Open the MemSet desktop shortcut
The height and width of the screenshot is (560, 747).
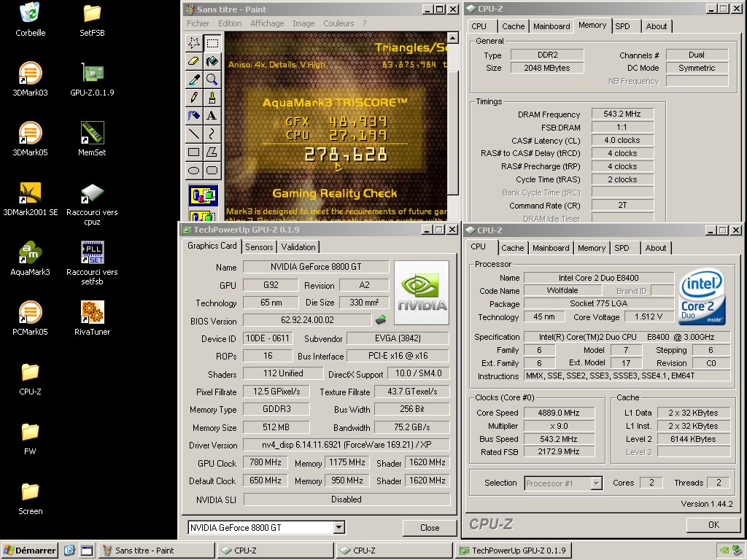tap(92, 139)
